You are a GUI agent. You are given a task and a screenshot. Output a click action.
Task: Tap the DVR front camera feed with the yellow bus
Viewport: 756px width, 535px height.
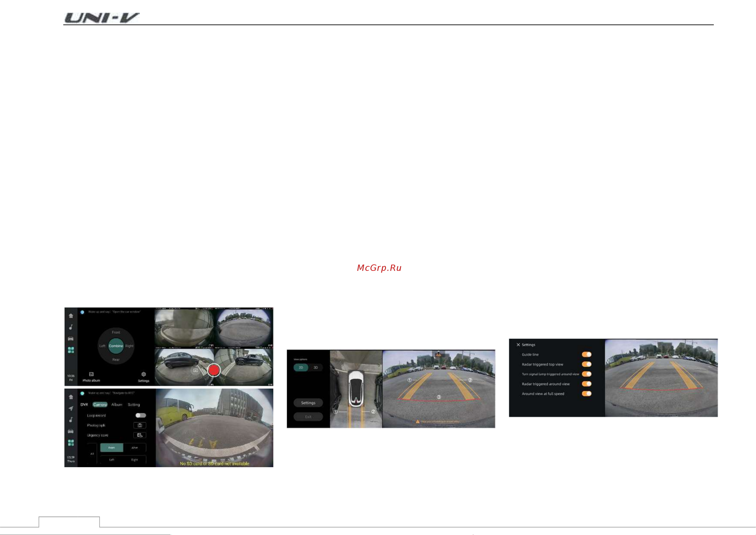(x=214, y=428)
